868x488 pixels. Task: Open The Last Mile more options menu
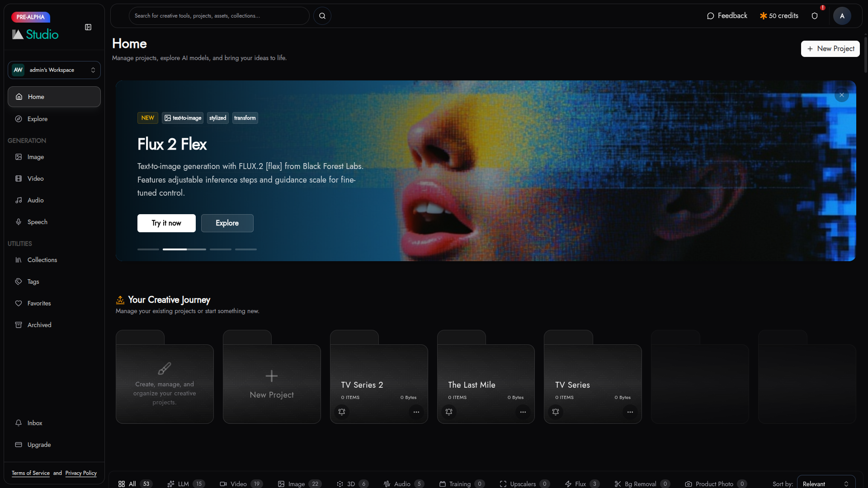pos(523,412)
